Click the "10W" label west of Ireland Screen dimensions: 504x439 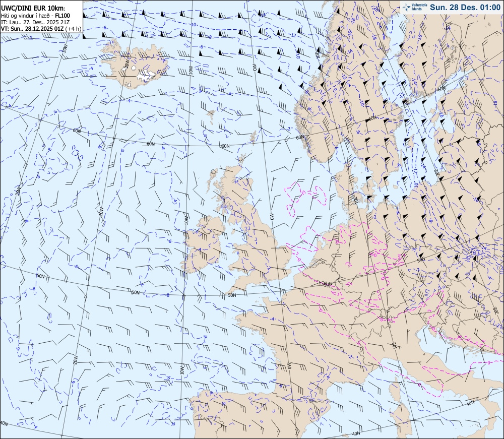(186, 220)
